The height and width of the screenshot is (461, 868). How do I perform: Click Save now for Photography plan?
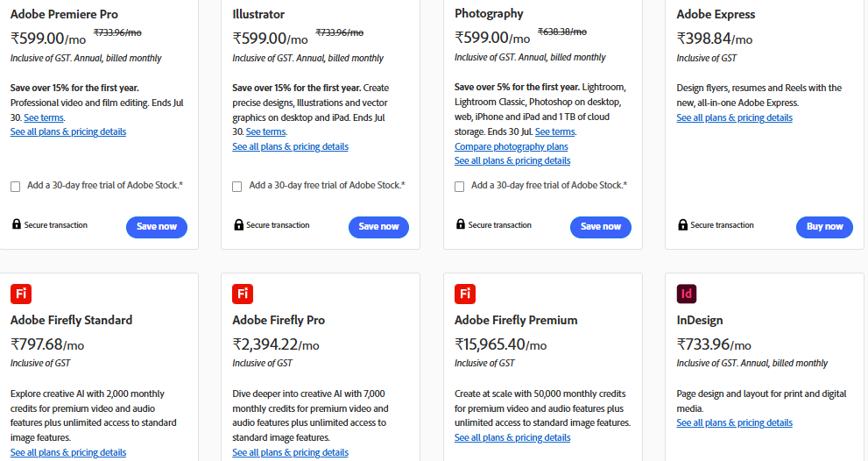point(601,227)
